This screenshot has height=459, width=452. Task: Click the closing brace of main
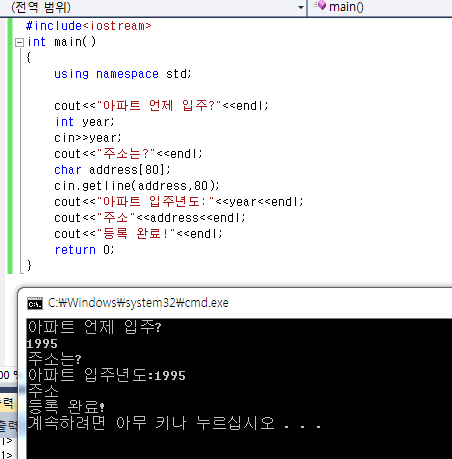29,266
